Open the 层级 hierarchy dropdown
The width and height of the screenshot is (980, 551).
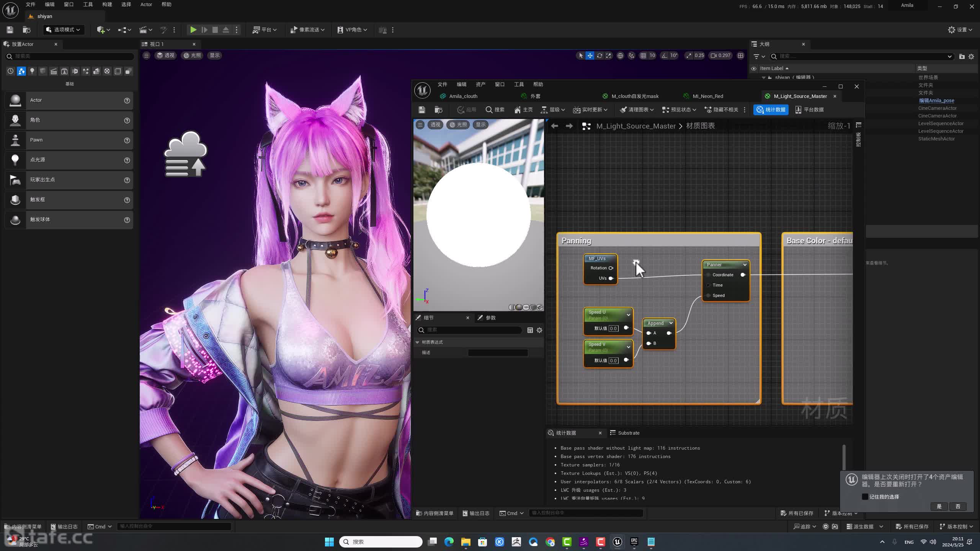[x=552, y=110]
